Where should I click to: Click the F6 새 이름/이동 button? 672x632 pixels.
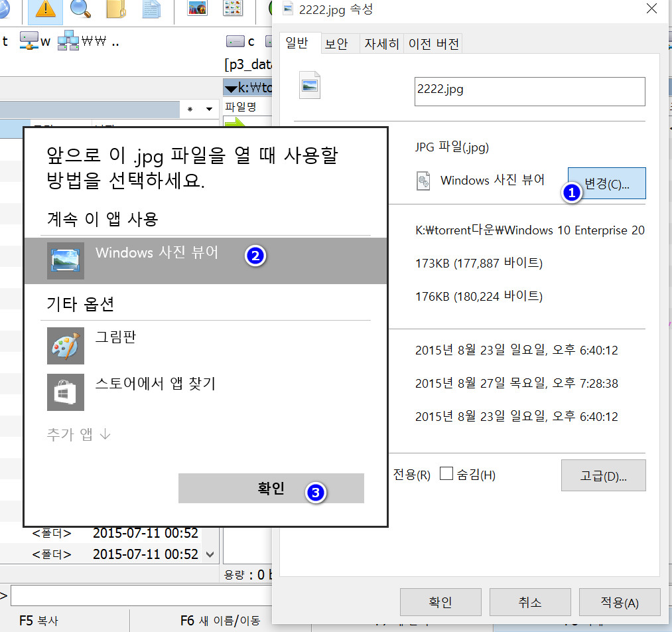point(220,621)
